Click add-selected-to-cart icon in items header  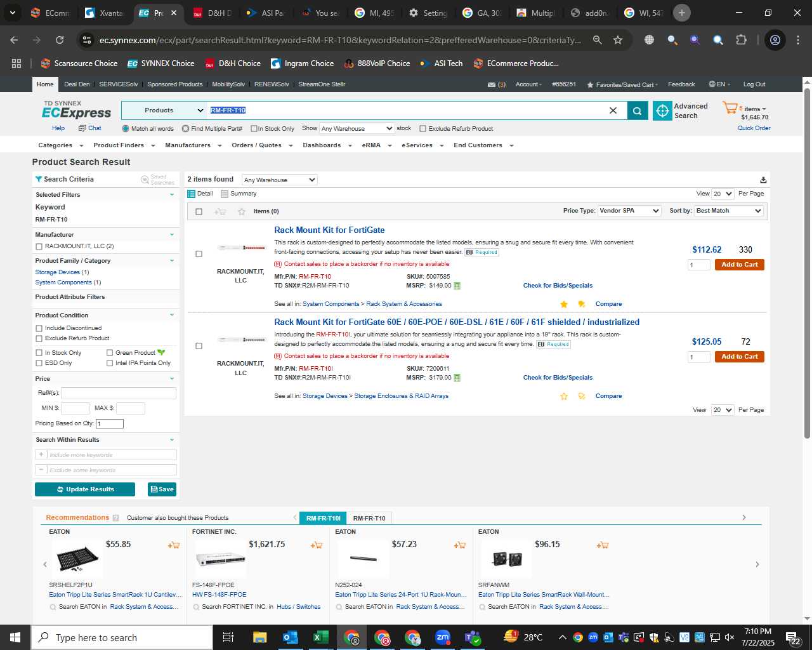tap(220, 211)
